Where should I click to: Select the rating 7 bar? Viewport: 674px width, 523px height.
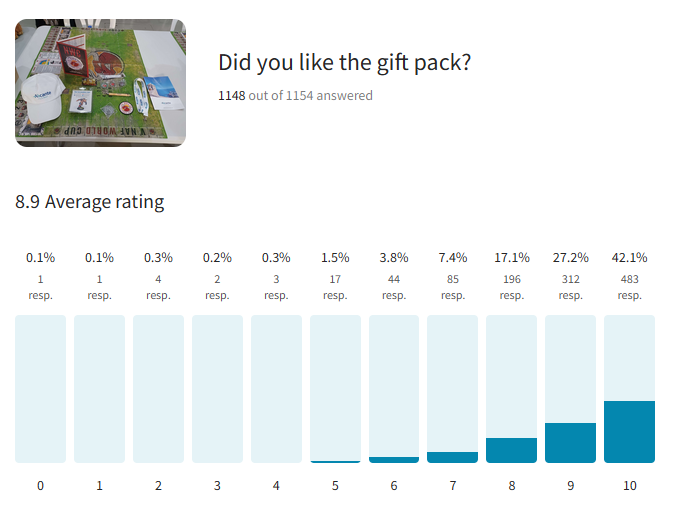[x=453, y=389]
